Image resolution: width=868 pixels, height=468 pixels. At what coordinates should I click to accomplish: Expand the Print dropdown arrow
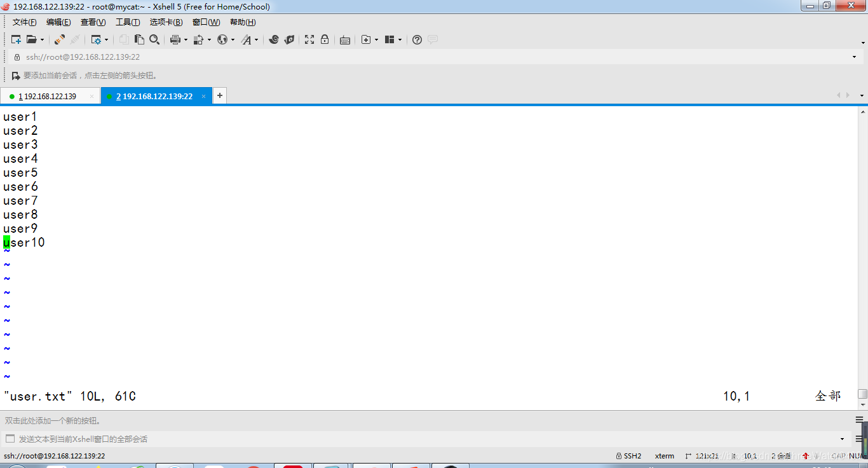click(x=186, y=39)
